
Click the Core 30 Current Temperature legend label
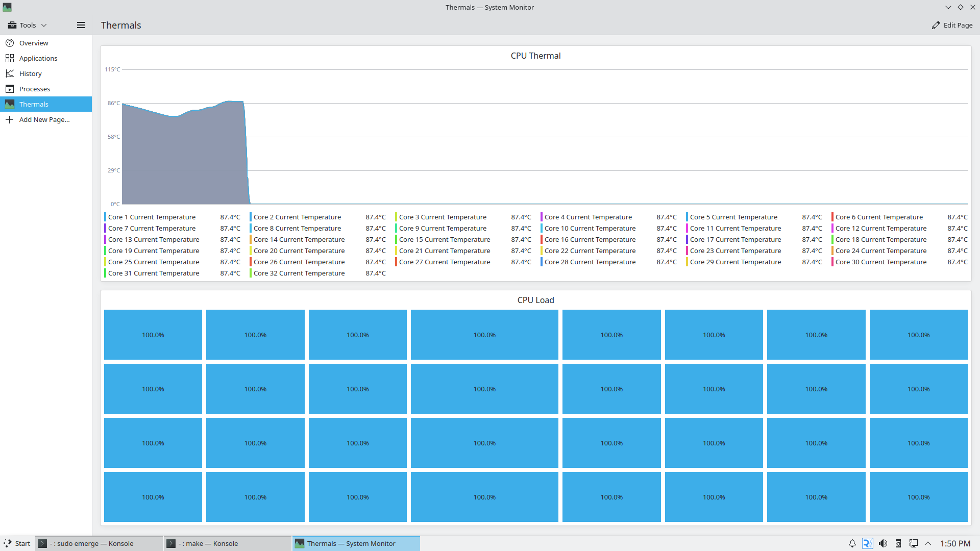[881, 262]
